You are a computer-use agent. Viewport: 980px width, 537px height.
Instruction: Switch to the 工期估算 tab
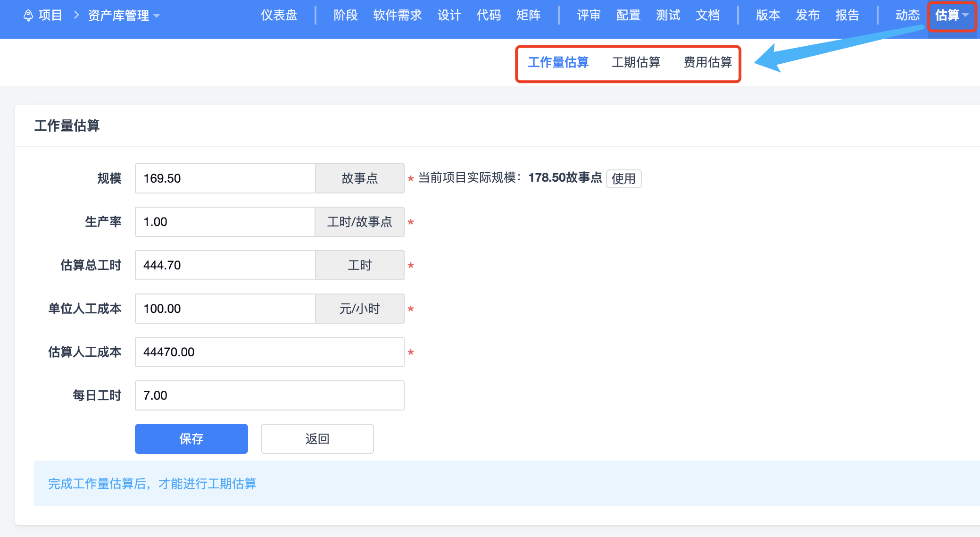tap(636, 62)
